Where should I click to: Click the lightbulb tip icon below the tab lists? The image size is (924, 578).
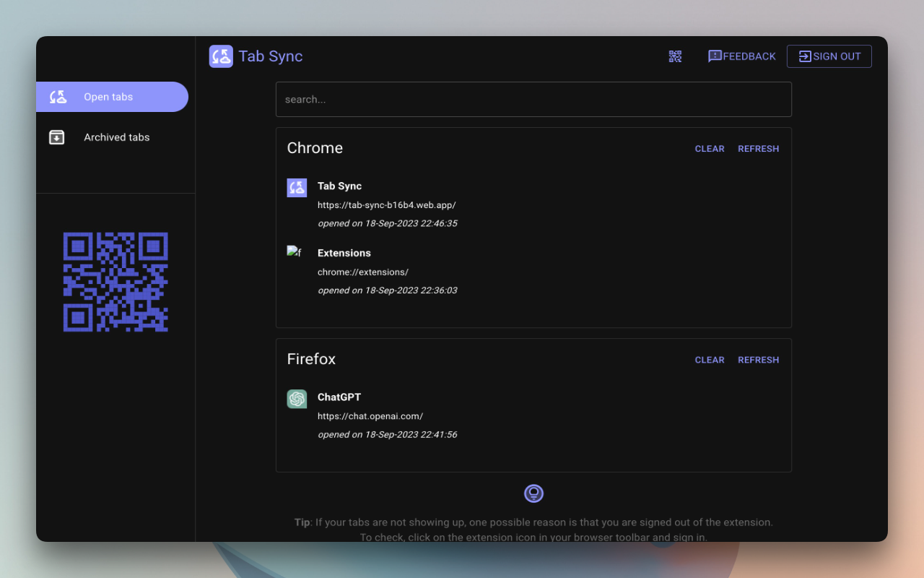(533, 493)
